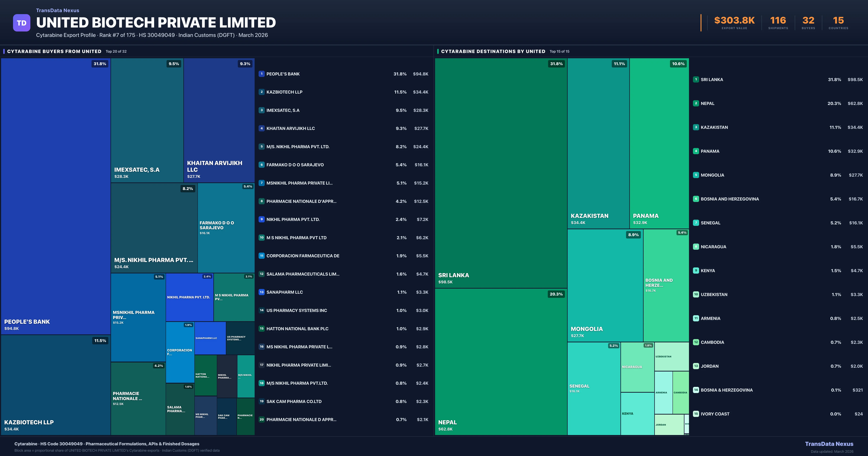Screen dimensions: 868x456
Task: Click the purple TD logo icon
Action: (x=22, y=23)
